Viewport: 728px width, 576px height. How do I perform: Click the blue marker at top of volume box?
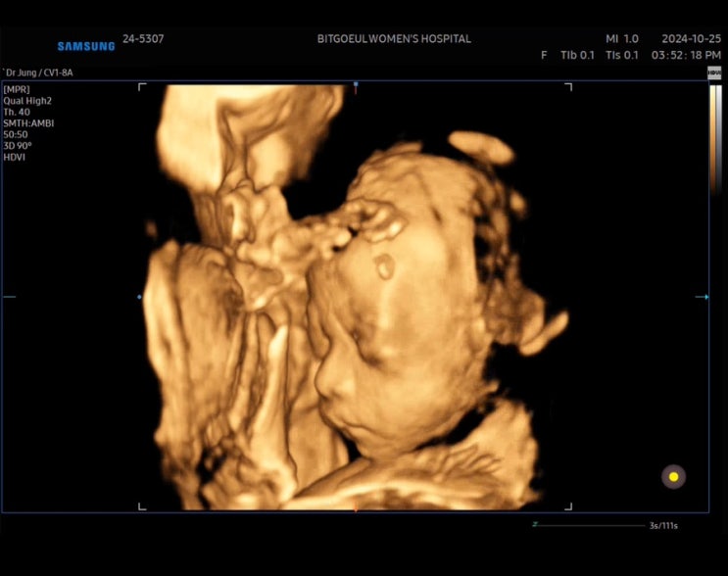tap(356, 84)
